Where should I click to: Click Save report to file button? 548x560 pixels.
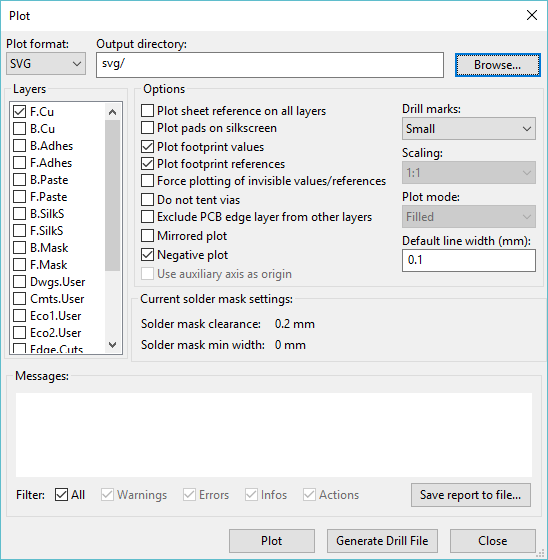point(470,495)
